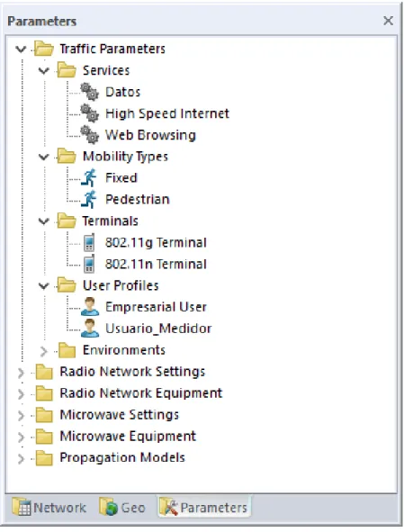Screen dimensions: 404x532
Task: Select the Services label
Action: tap(106, 70)
